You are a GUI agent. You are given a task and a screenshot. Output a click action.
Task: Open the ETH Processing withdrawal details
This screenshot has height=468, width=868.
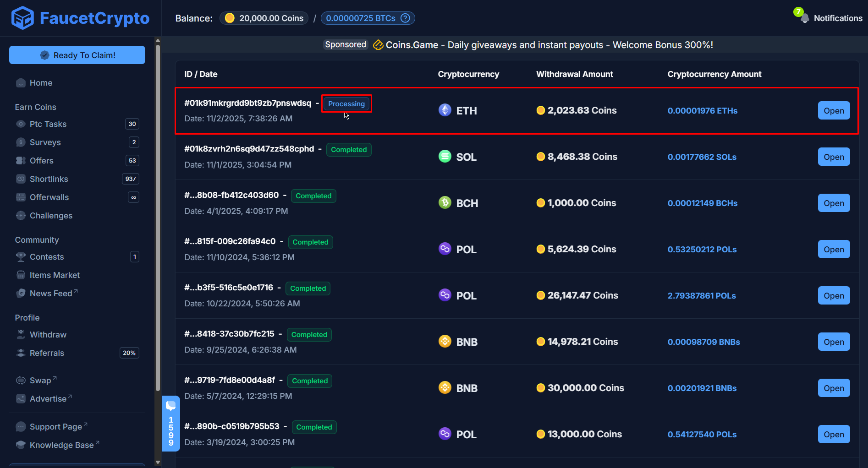(834, 110)
